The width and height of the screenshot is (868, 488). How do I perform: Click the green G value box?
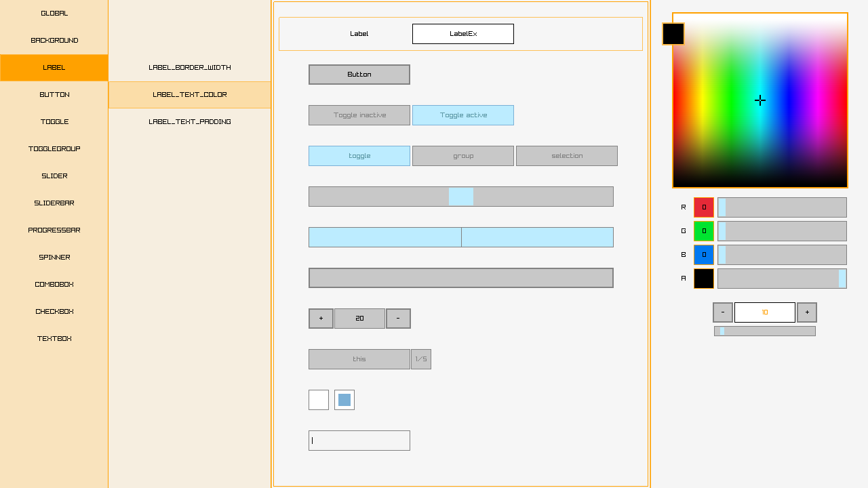point(703,231)
